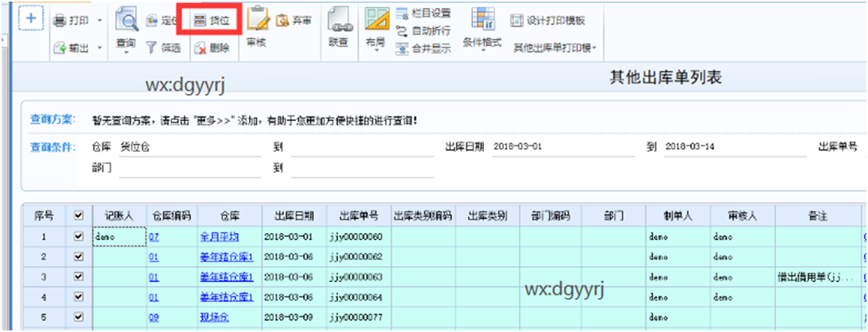Viewport: 868px width, 332px height.
Task: Click the 出库日期 start field 2018-03-01
Action: point(564,147)
